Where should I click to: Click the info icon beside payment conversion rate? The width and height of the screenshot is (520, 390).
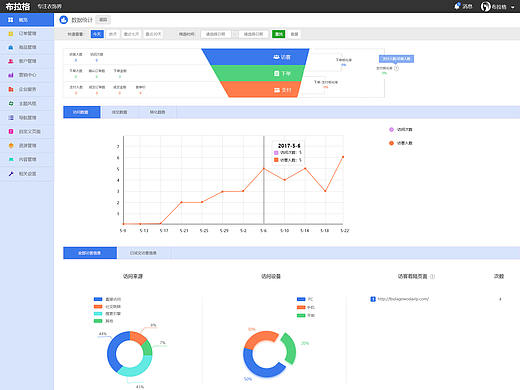[396, 68]
